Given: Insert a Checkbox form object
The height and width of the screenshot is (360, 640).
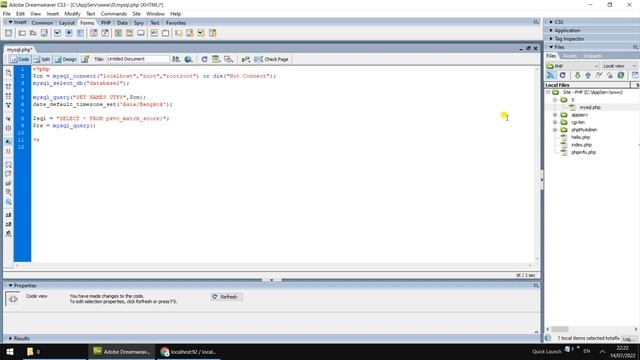Looking at the screenshot, I should [x=58, y=33].
